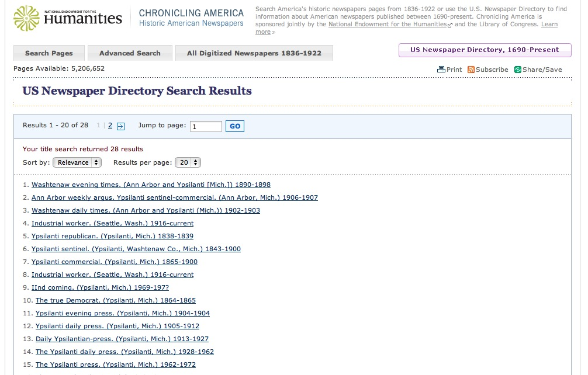Open US Newspaper Directory, 1690-Present
Screen dimensions: 588x375
(x=485, y=50)
